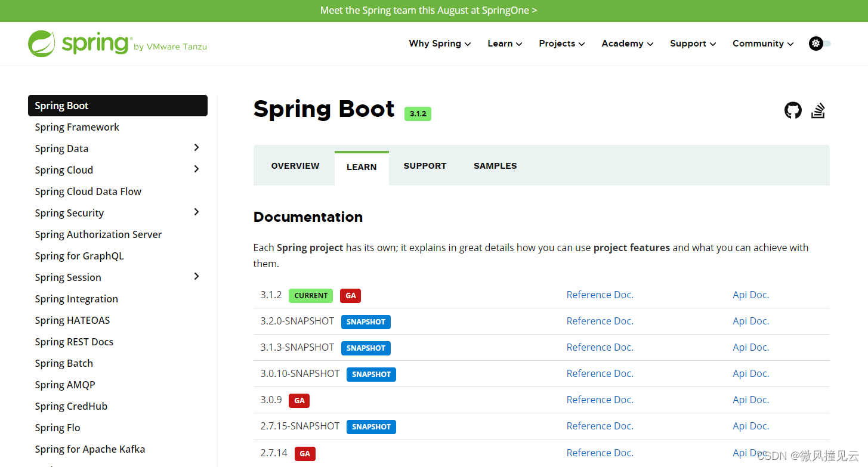
Task: Open Spring HATEOAS in sidebar
Action: click(x=72, y=320)
